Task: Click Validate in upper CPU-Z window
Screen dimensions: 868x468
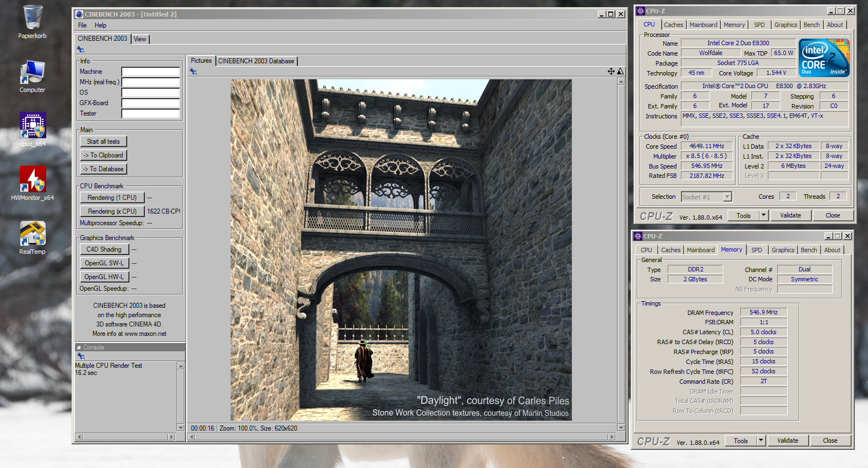Action: [790, 215]
